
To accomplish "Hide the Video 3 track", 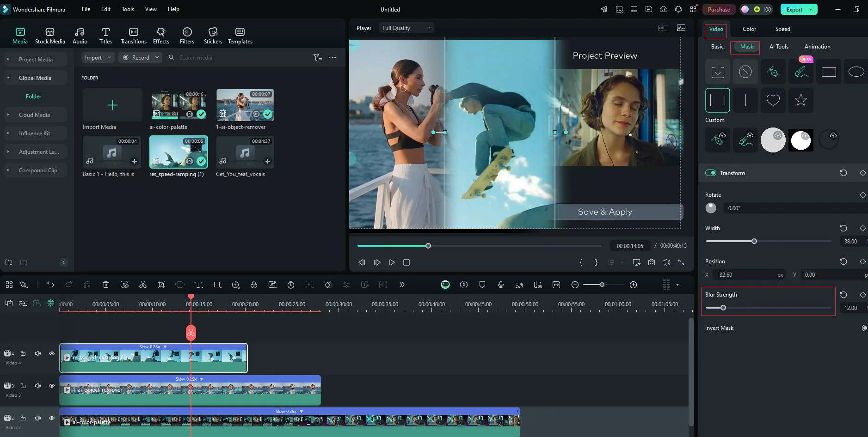I will [52, 386].
